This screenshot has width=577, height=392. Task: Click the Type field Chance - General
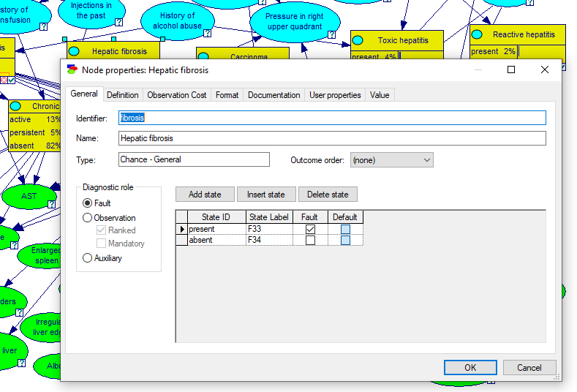tap(194, 159)
